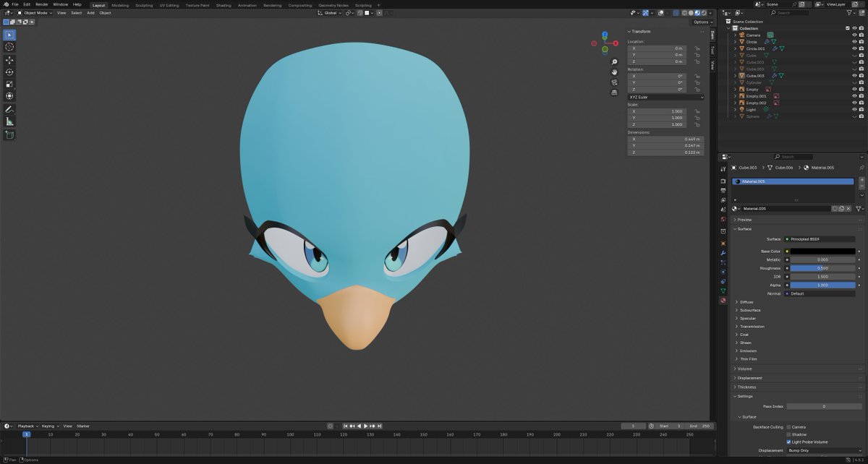Click the viewport pan hand icon
868x464 pixels.
[614, 72]
